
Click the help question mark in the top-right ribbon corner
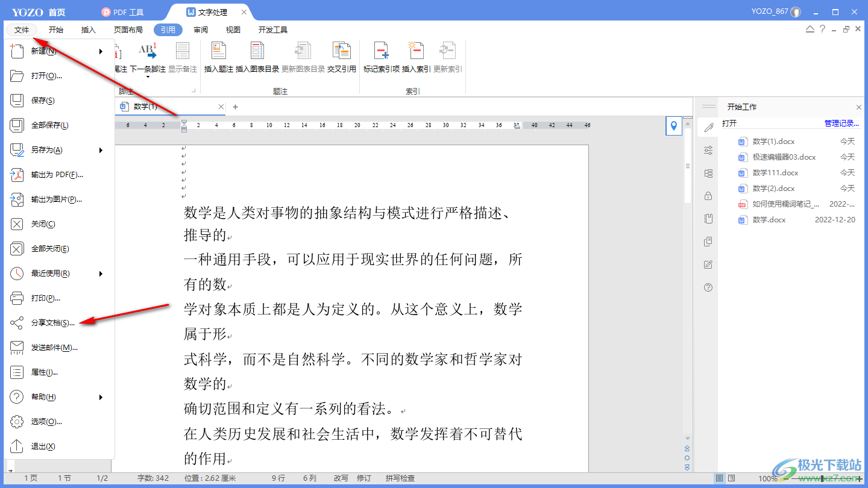click(822, 30)
